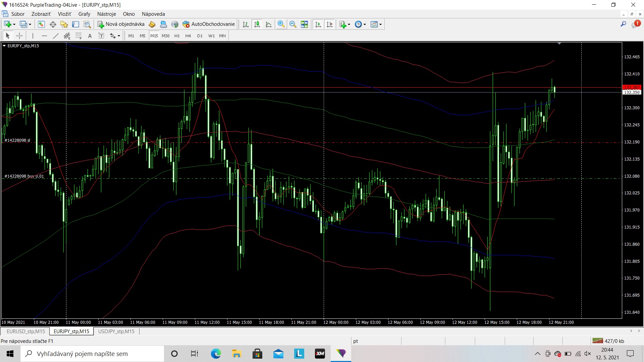Toggle the chart auto scroll icon
The width and height of the screenshot is (644, 362).
(318, 24)
